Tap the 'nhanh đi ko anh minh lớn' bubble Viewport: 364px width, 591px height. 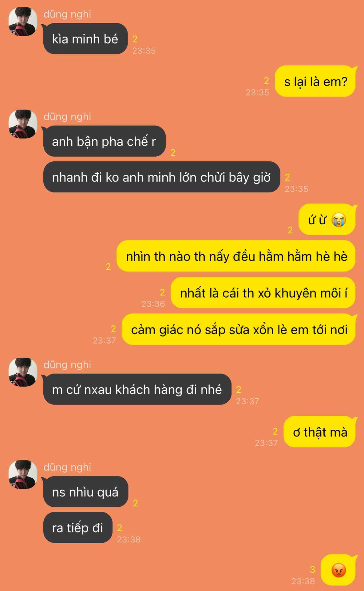coord(162,177)
